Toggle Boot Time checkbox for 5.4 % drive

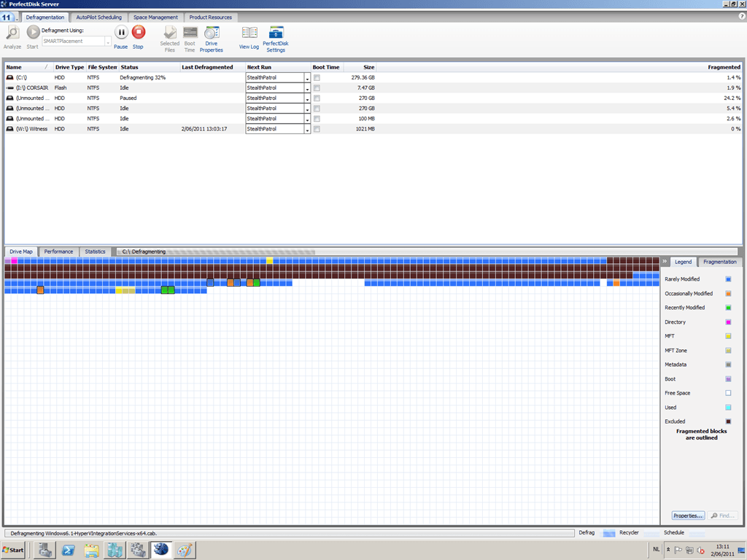(x=317, y=109)
